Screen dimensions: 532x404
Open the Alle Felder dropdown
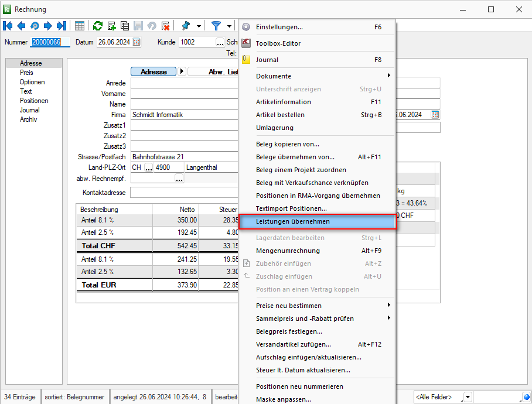pyautogui.click(x=468, y=397)
